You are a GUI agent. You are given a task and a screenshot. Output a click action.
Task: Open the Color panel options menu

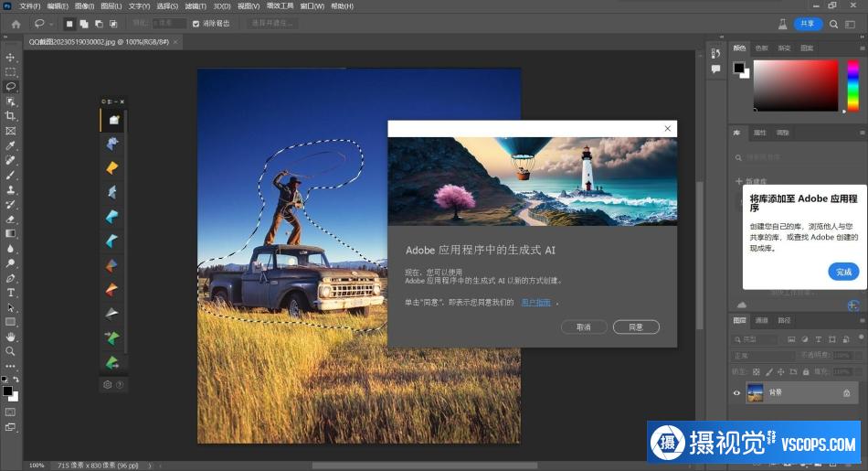862,48
